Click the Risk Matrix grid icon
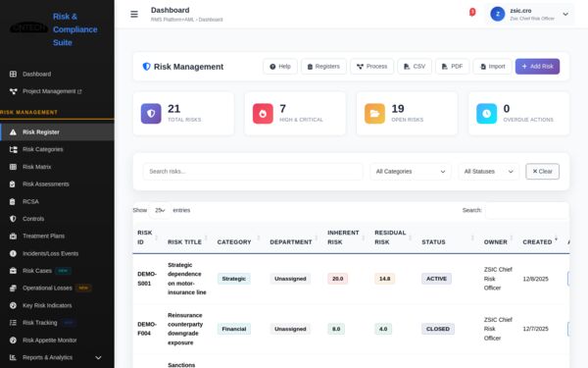Image resolution: width=588 pixels, height=368 pixels. tap(13, 167)
